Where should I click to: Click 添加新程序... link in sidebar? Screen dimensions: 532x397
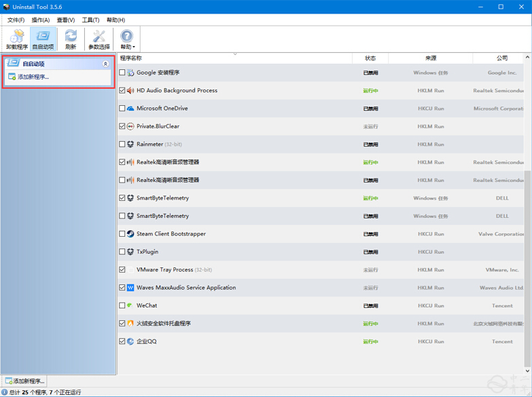(33, 77)
